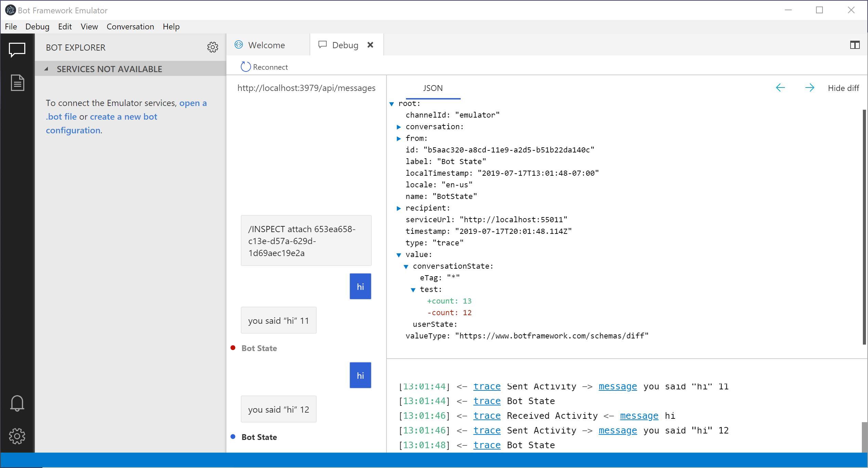The height and width of the screenshot is (468, 868).
Task: Collapse Services Not Available section
Action: coord(47,69)
